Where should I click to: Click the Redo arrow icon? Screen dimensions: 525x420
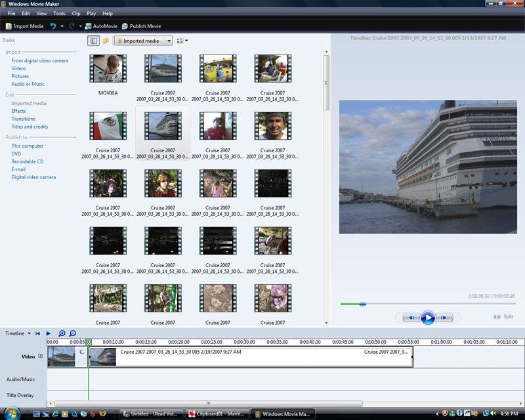click(72, 26)
